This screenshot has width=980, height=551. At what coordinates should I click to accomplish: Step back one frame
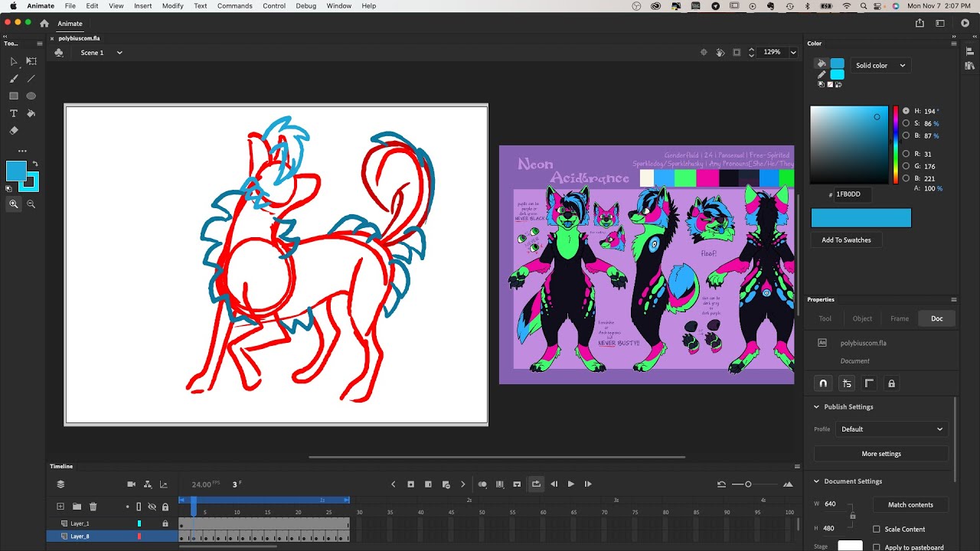pyautogui.click(x=554, y=484)
